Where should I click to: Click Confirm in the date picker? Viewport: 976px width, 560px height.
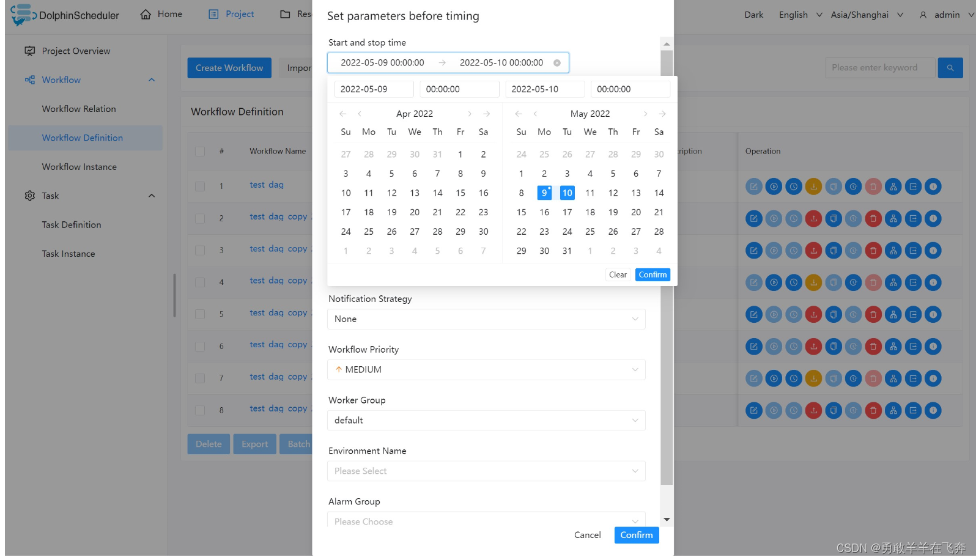click(653, 275)
